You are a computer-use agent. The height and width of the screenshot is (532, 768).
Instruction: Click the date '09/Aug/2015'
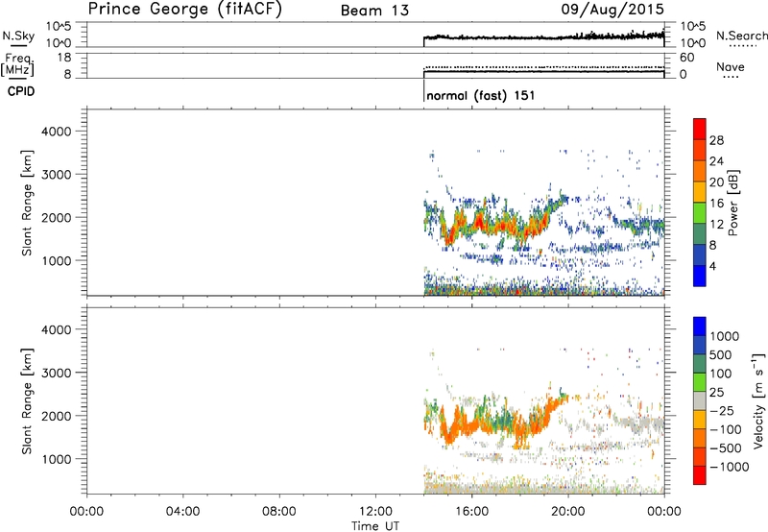(x=612, y=10)
